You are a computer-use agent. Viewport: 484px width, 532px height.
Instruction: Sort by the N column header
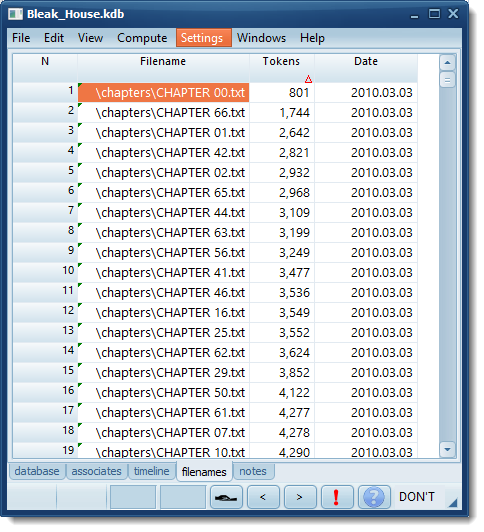coord(45,68)
